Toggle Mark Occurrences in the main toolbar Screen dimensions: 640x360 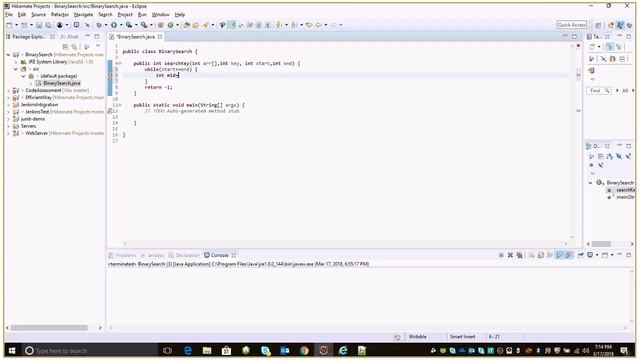[x=232, y=25]
